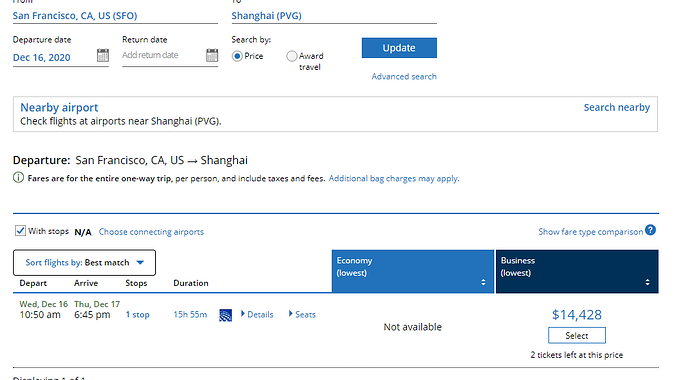The height and width of the screenshot is (380, 690).
Task: Click the United airline logo icon
Action: (x=225, y=315)
